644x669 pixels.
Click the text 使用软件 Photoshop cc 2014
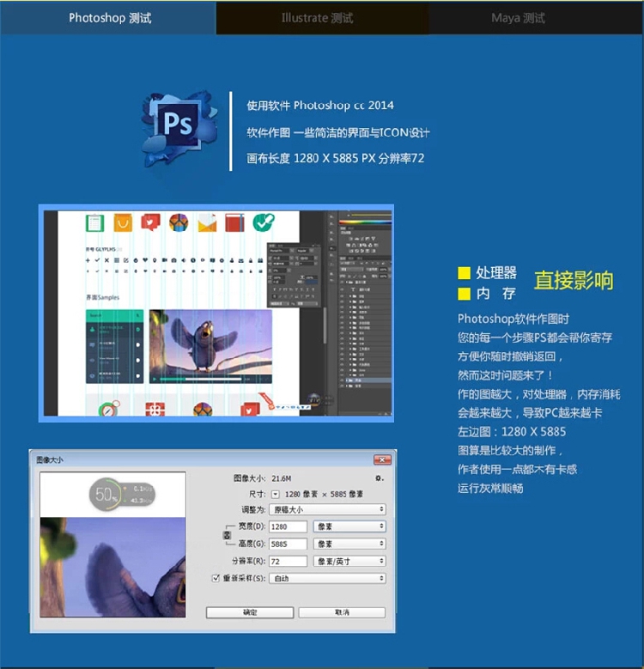[x=320, y=106]
